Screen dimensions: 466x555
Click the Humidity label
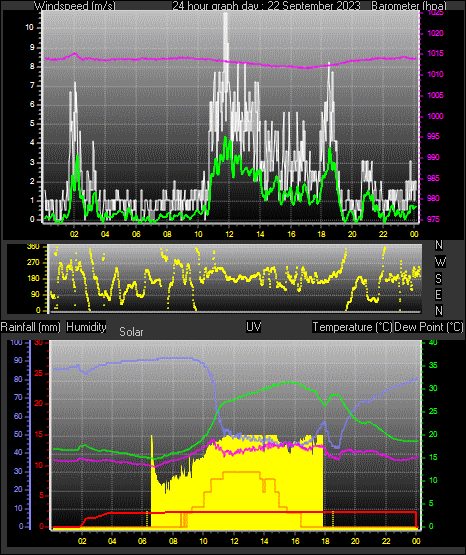[86, 327]
